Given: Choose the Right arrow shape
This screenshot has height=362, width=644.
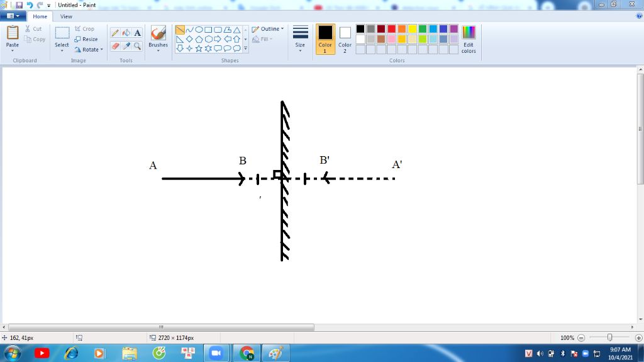Looking at the screenshot, I should click(x=218, y=39).
